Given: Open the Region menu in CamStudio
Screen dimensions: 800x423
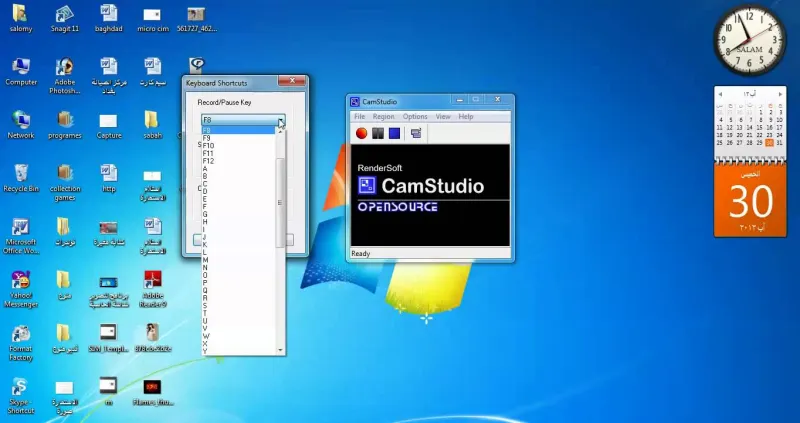Looking at the screenshot, I should (x=383, y=117).
